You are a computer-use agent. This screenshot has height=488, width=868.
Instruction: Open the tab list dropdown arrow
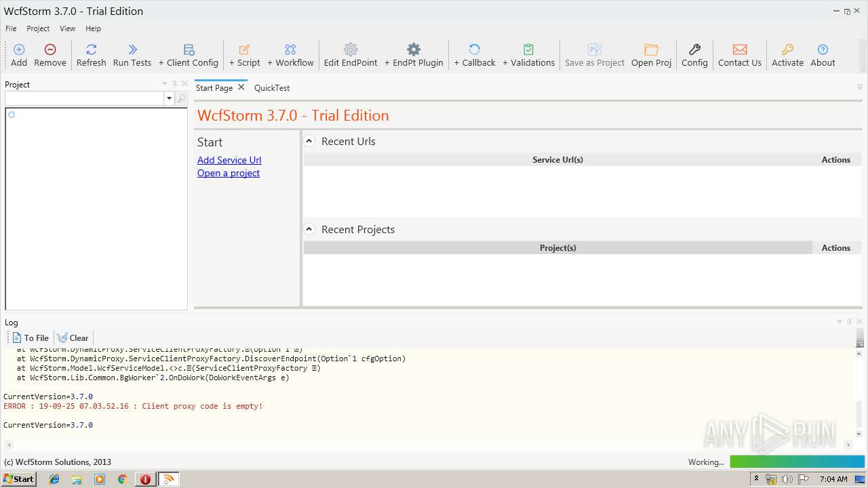(x=860, y=87)
